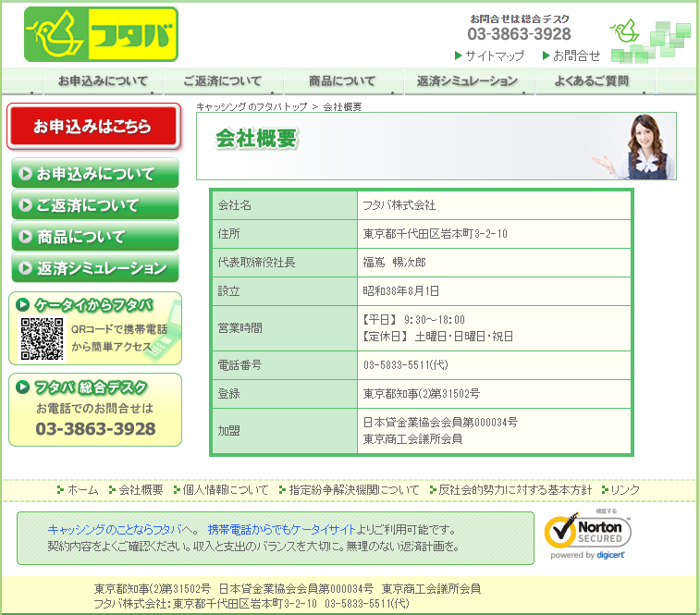Select the address 東京都千代田区岩本町3-2-10 cell

[x=494, y=234]
